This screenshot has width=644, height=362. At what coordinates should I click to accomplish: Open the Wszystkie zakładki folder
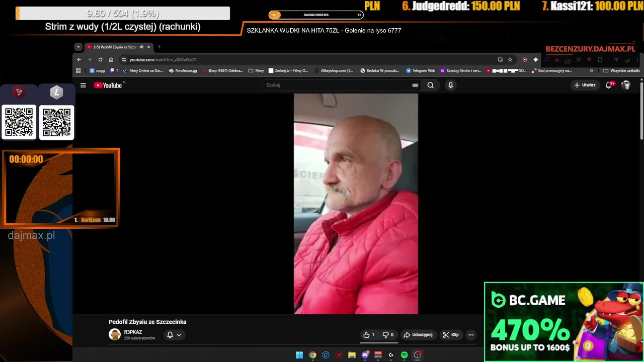pyautogui.click(x=621, y=71)
